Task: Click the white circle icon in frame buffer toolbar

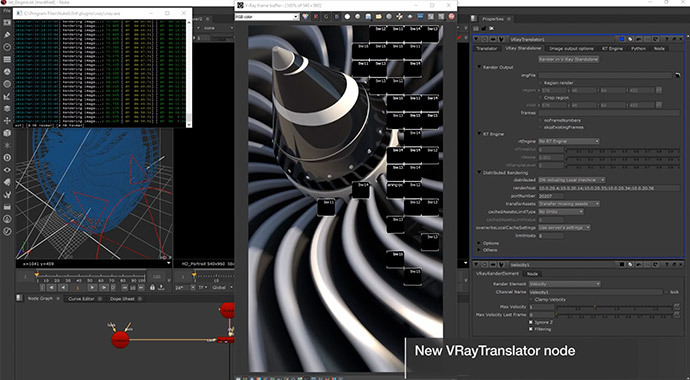Action: (347, 17)
